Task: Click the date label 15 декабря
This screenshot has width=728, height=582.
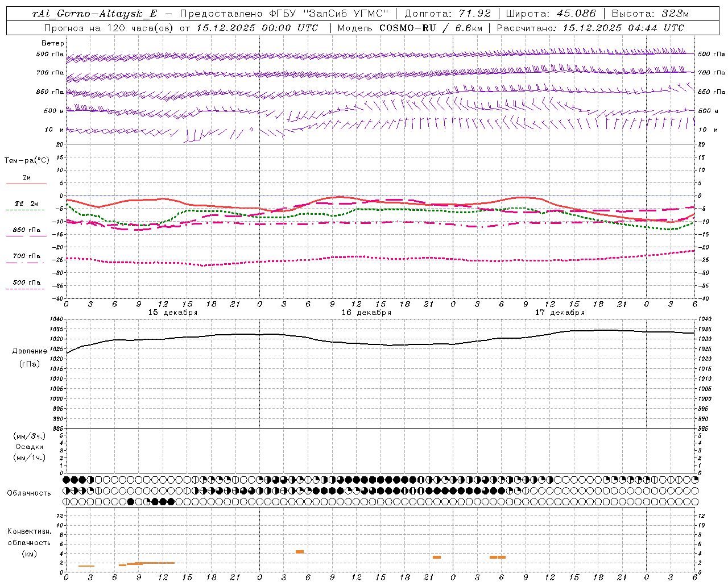Action: coord(172,313)
